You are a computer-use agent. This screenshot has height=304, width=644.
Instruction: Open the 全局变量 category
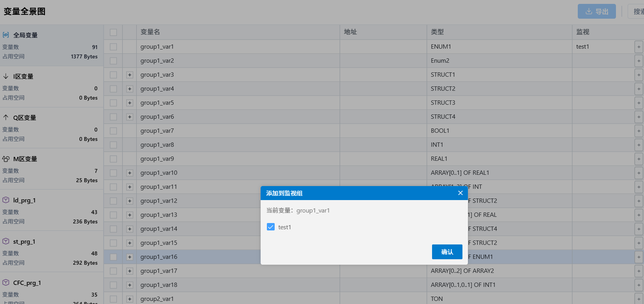(x=51, y=45)
